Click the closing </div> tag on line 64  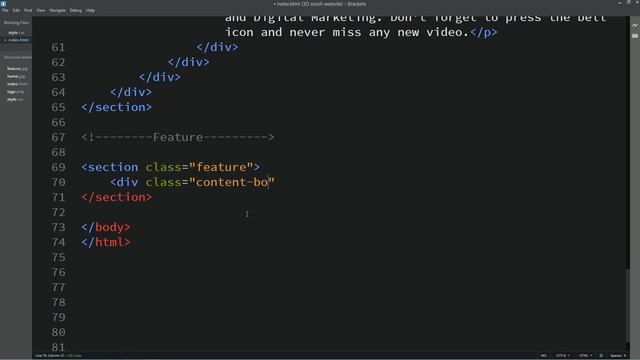click(x=131, y=92)
